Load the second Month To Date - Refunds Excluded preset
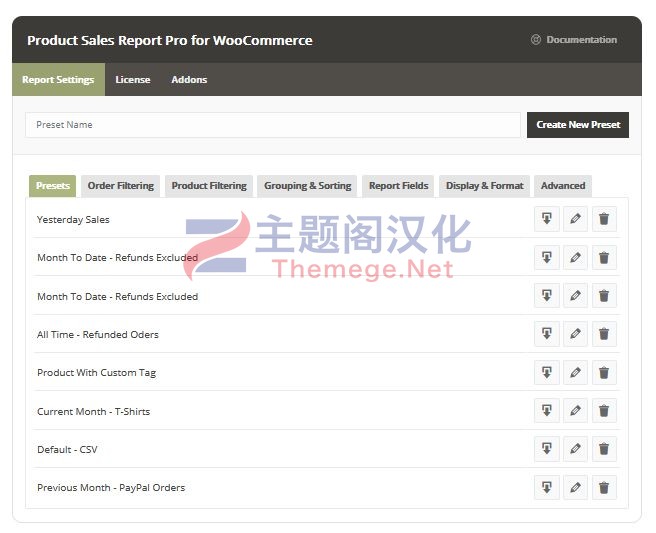Screen dimensions: 656x533 (546, 295)
